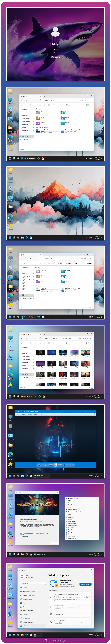Click Pictures breadcrumb in WALLPAPER PACK window

55,338
